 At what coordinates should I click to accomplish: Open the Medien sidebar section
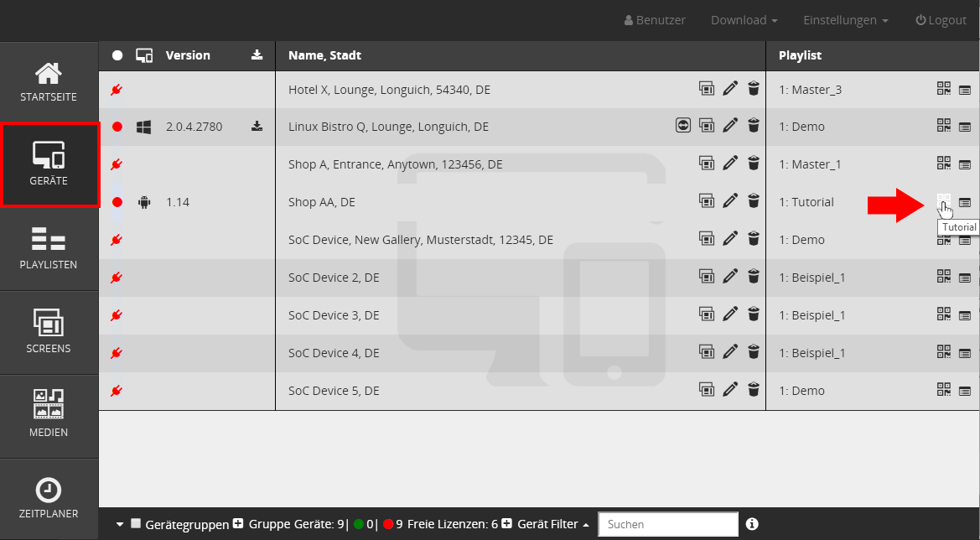tap(49, 417)
